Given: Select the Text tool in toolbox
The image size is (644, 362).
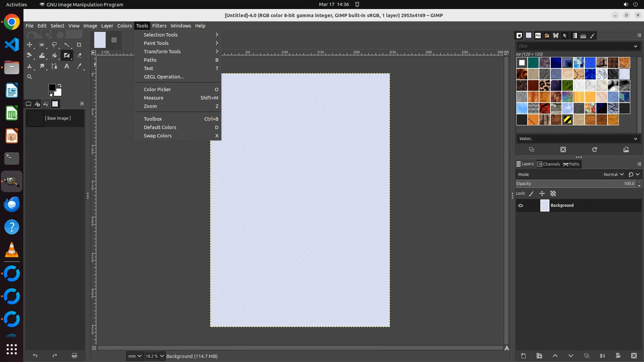Looking at the screenshot, I should pos(67,66).
